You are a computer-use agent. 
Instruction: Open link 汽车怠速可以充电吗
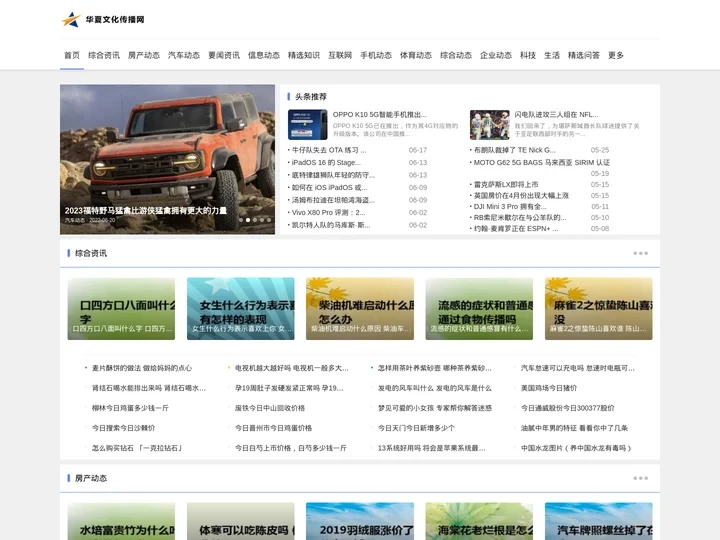point(578,368)
